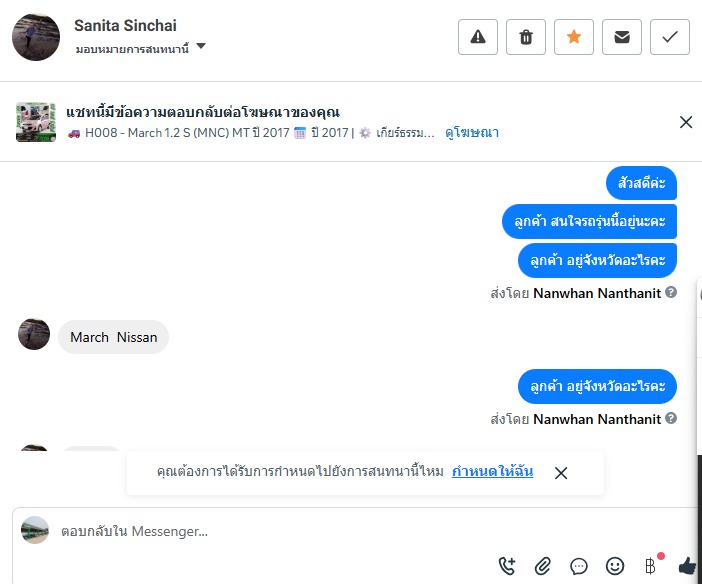The height and width of the screenshot is (584, 702).
Task: Click the กำหนดให้ฉัน link
Action: 492,471
